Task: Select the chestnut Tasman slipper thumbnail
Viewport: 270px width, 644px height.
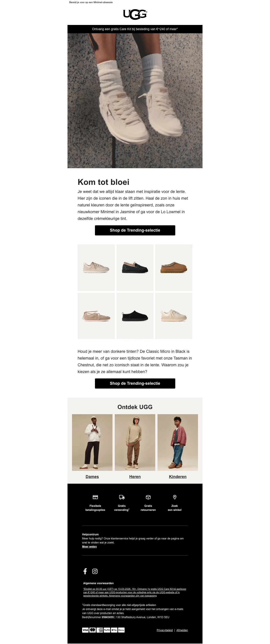Action: [174, 268]
